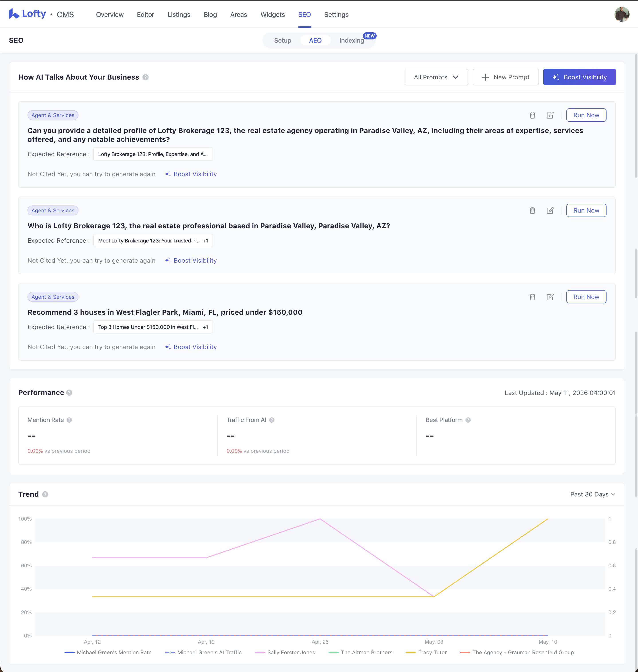Toggle The Altman Brothers legend series

coord(360,652)
